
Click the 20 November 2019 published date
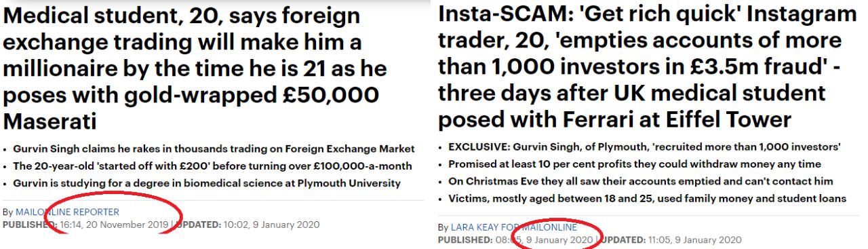pos(129,225)
